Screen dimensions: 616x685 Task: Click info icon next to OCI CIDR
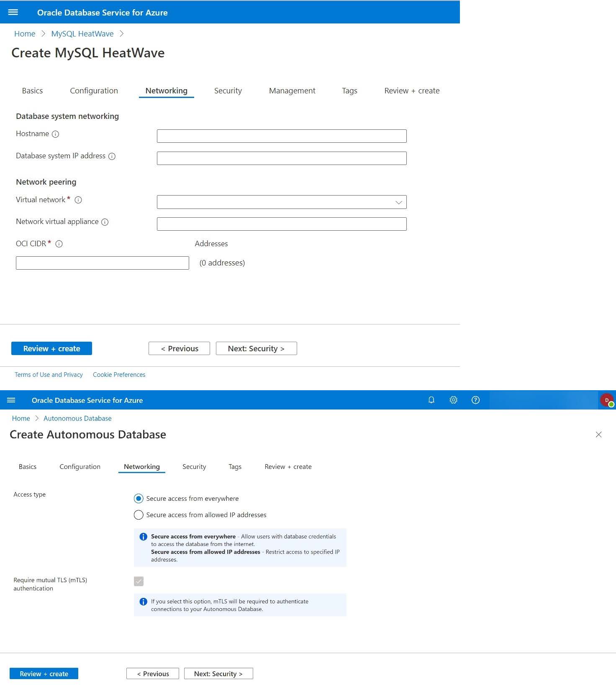click(x=59, y=244)
